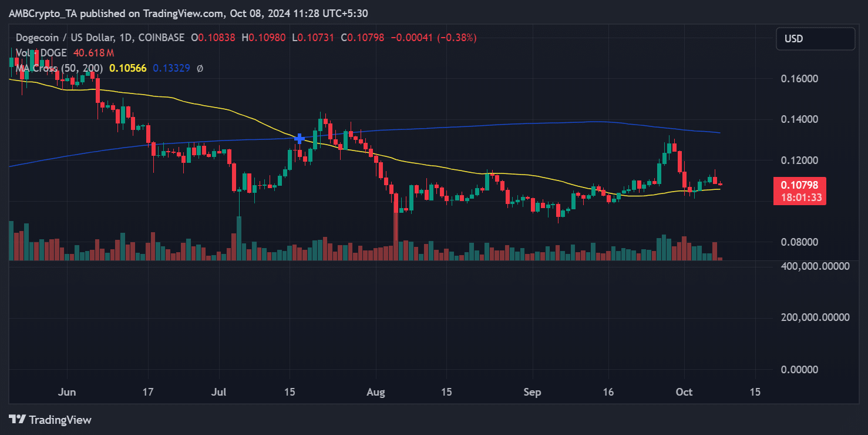Image resolution: width=868 pixels, height=435 pixels.
Task: Click the Sep date axis label
Action: tap(532, 392)
